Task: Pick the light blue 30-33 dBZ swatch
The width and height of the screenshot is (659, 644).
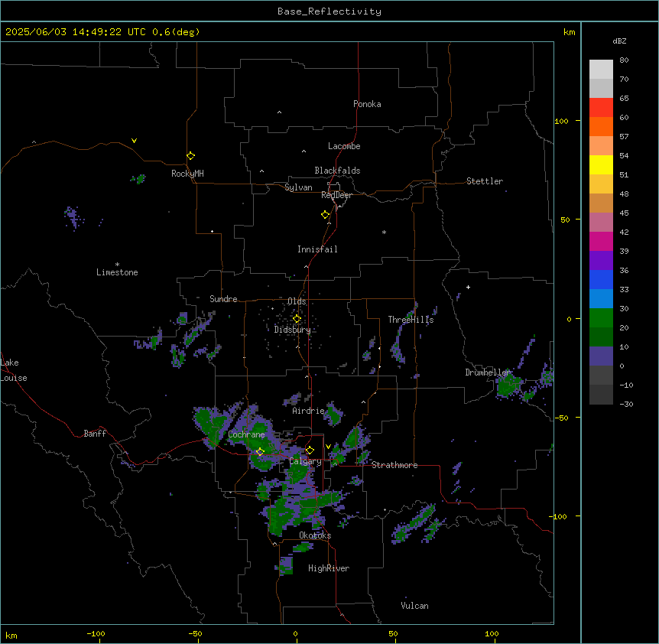Action: point(601,299)
